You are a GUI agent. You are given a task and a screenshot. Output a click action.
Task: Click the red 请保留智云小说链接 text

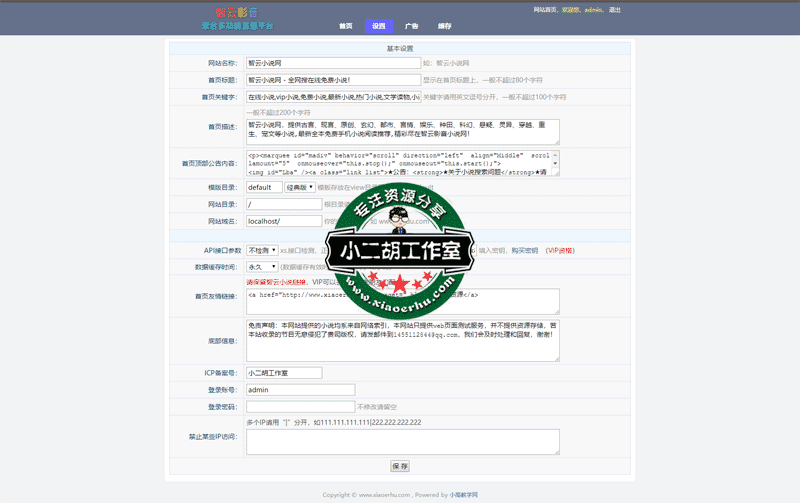coord(276,282)
